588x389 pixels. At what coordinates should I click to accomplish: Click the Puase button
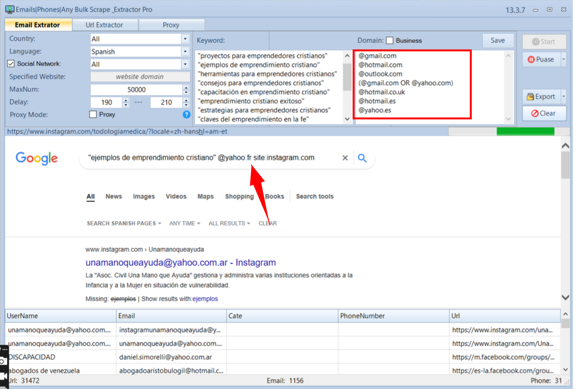542,59
